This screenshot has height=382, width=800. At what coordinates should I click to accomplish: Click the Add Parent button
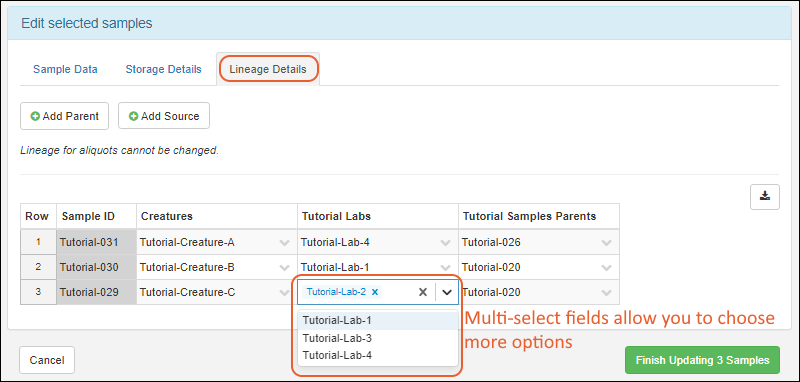click(x=64, y=116)
